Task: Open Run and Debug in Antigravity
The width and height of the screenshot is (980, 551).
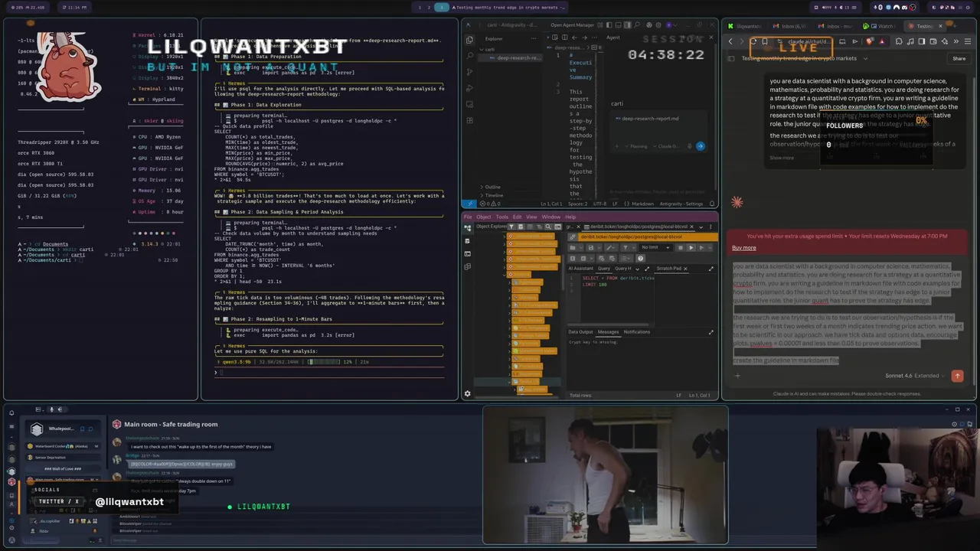Action: 469,89
